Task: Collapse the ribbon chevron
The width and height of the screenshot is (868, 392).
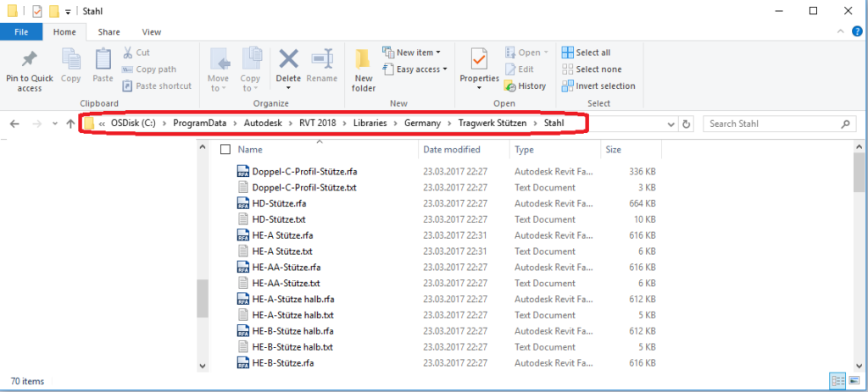Action: coord(842,32)
